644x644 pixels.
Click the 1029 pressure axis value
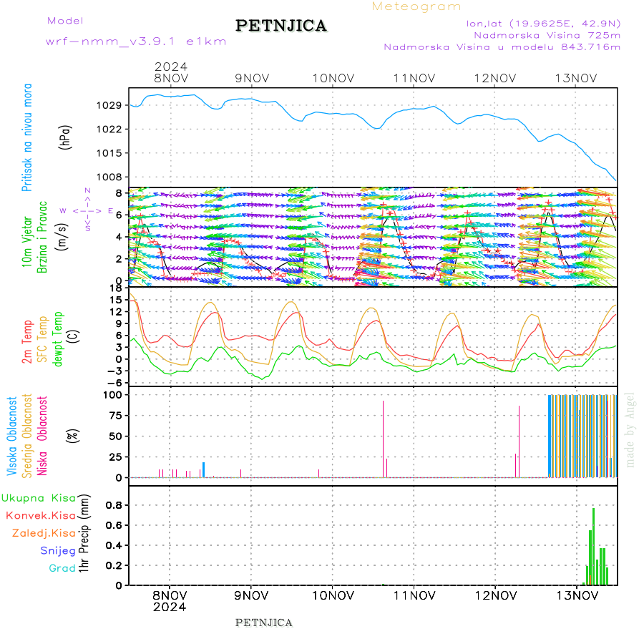click(x=109, y=106)
